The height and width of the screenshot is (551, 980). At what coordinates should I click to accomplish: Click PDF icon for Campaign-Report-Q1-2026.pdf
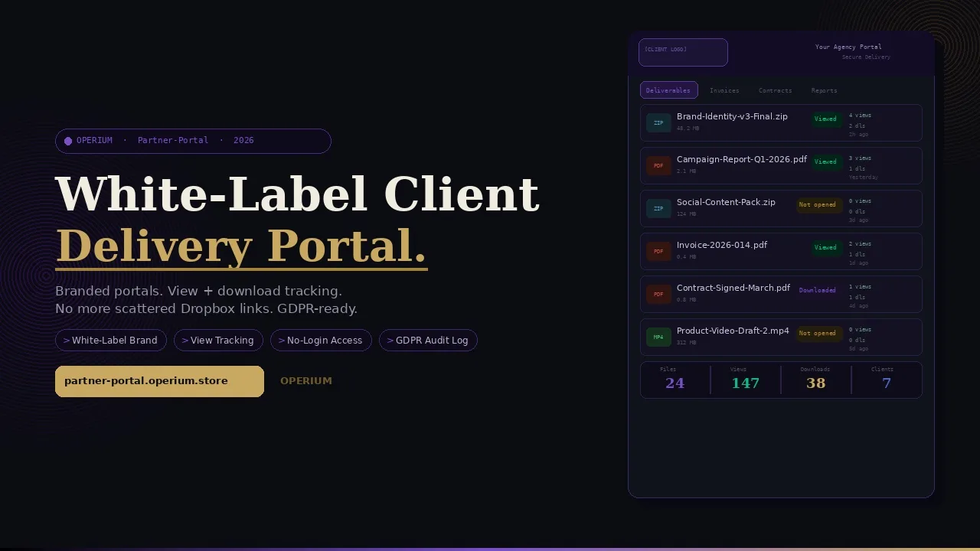(658, 165)
